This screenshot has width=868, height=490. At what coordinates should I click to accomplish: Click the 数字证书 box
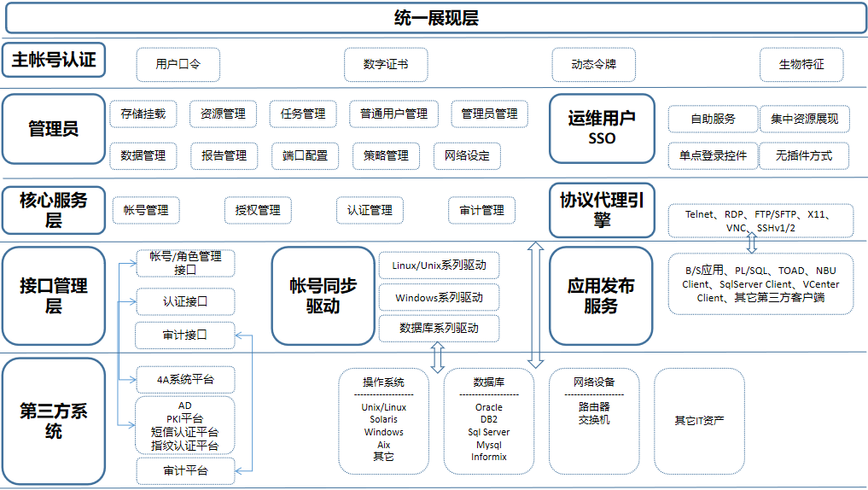[385, 64]
